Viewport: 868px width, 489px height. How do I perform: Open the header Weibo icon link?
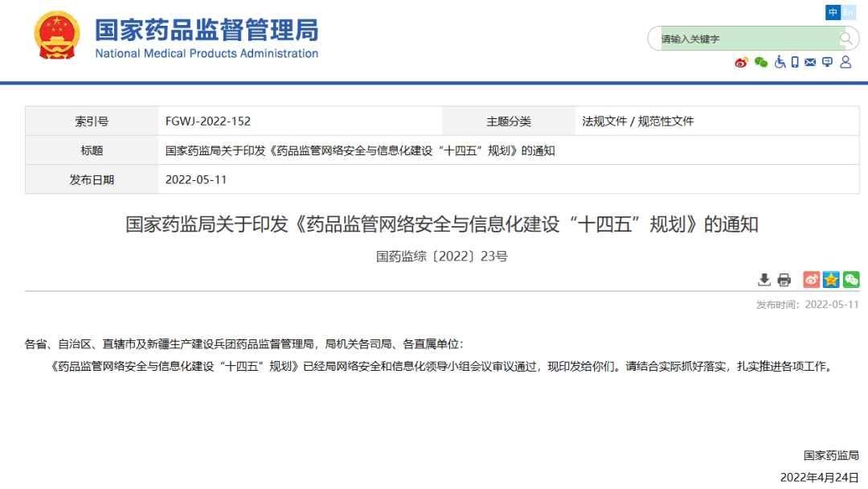(x=741, y=63)
